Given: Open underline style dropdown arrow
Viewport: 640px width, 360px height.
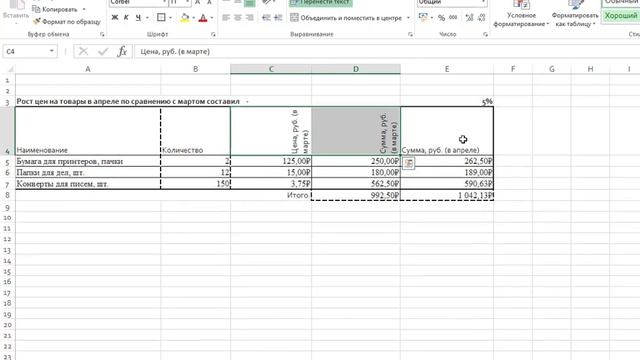Looking at the screenshot, I should click(147, 18).
